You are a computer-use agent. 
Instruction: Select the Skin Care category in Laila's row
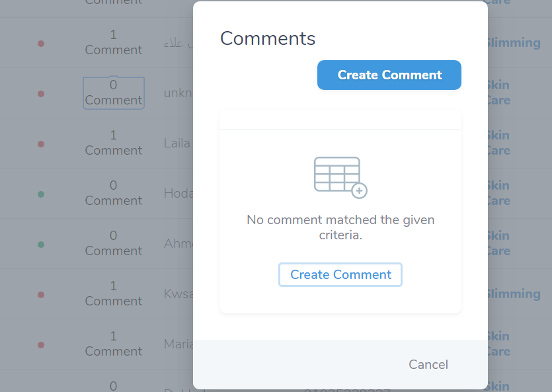[498, 143]
